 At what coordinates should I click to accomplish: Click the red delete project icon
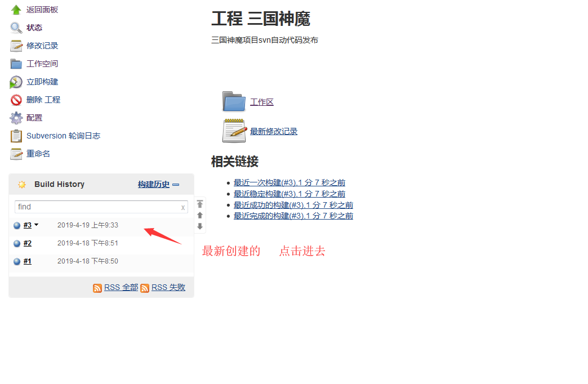tap(16, 100)
